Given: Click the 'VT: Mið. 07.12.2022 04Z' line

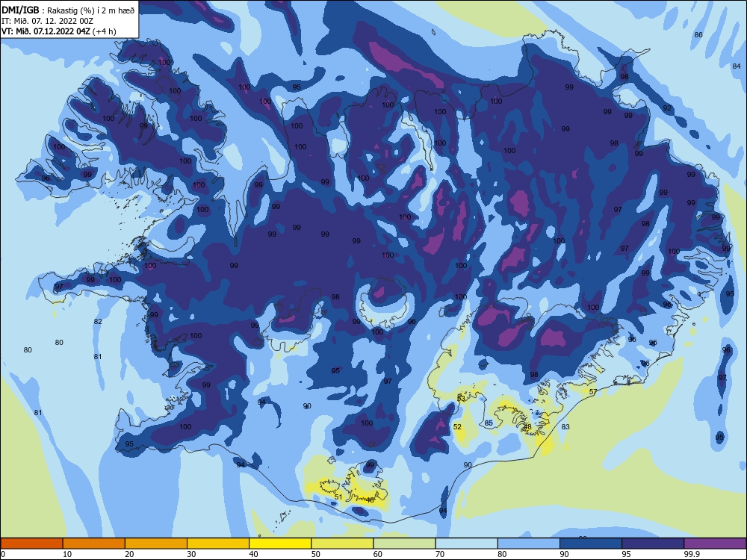Looking at the screenshot, I should pyautogui.click(x=46, y=31).
